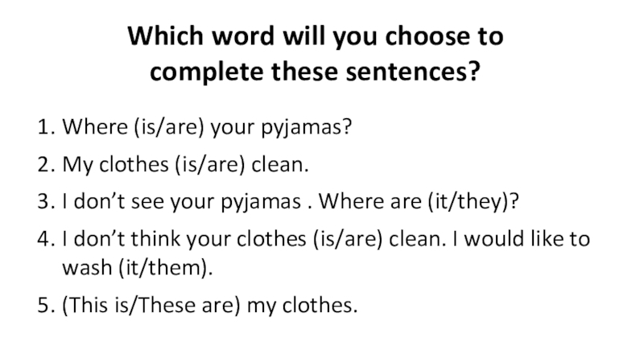Click the title line "Which word will you choose to"
The image size is (644, 362).
click(x=316, y=37)
